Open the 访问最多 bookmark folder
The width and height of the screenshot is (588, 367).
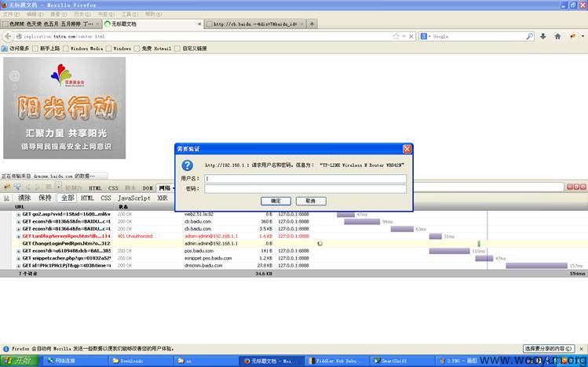16,49
